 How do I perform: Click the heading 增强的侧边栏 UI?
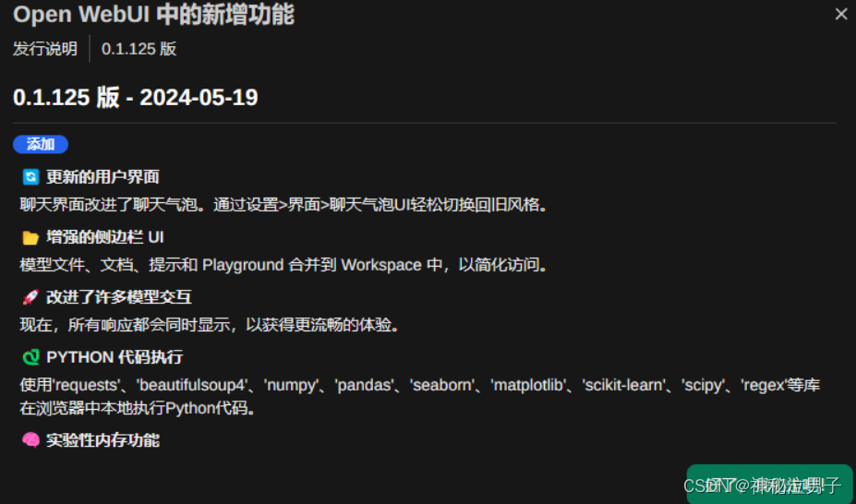point(105,237)
